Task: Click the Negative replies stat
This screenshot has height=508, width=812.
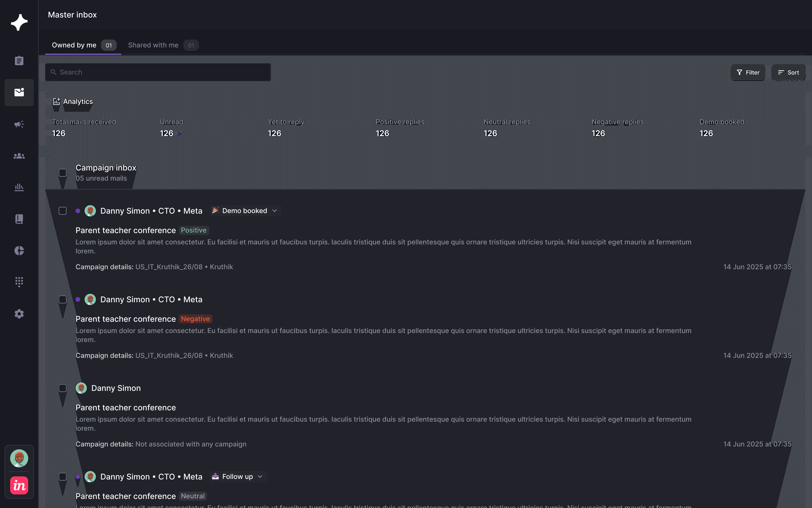Action: pos(618,128)
